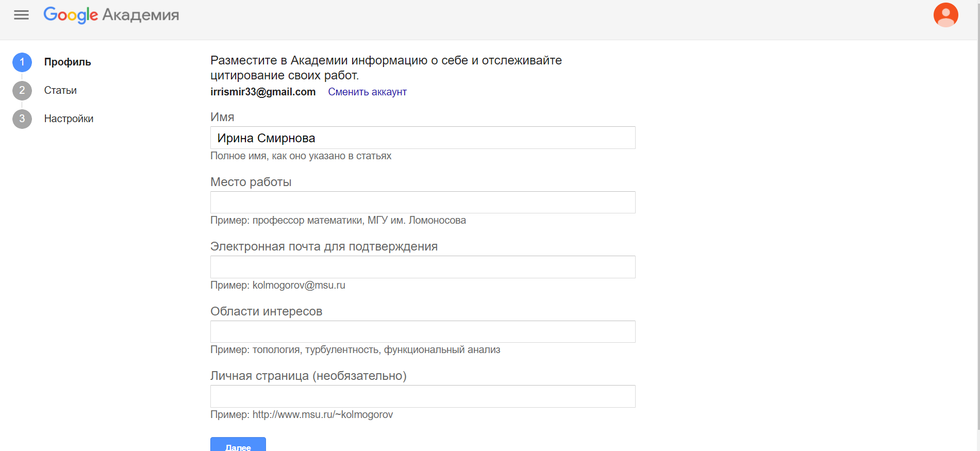
Task: Click the Электронная почта для подтверждения label
Action: coord(324,246)
